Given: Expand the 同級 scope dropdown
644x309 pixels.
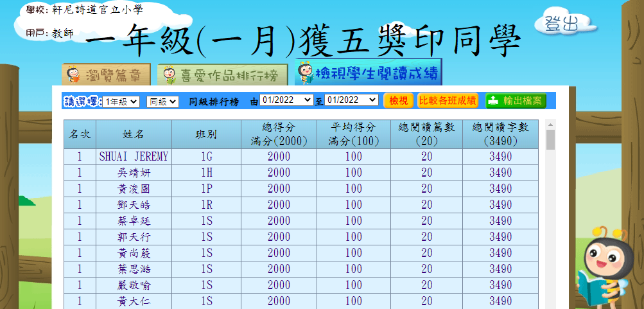Looking at the screenshot, I should click(162, 101).
